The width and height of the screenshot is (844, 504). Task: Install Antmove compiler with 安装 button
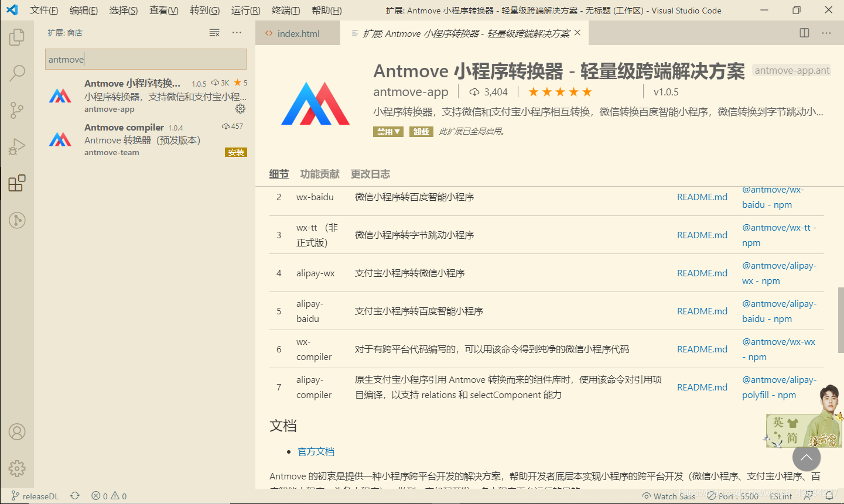click(x=236, y=152)
